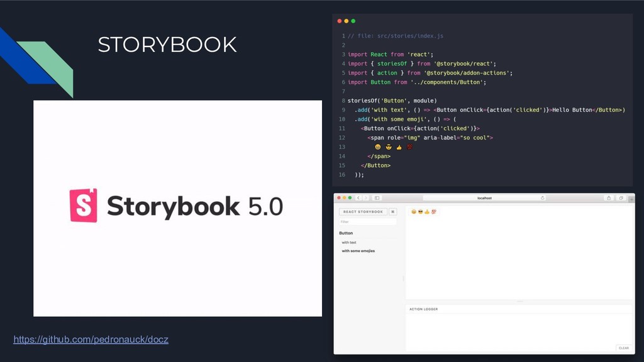Viewport: 644px width, 362px height.
Task: Click the 'file: src/stories/index.js' comment line
Action: [396, 36]
